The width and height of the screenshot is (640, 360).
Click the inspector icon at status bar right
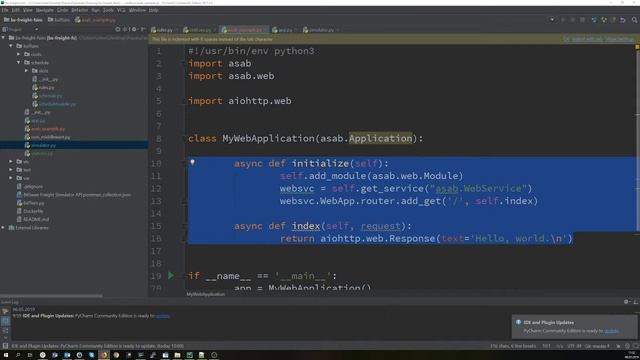pos(627,346)
